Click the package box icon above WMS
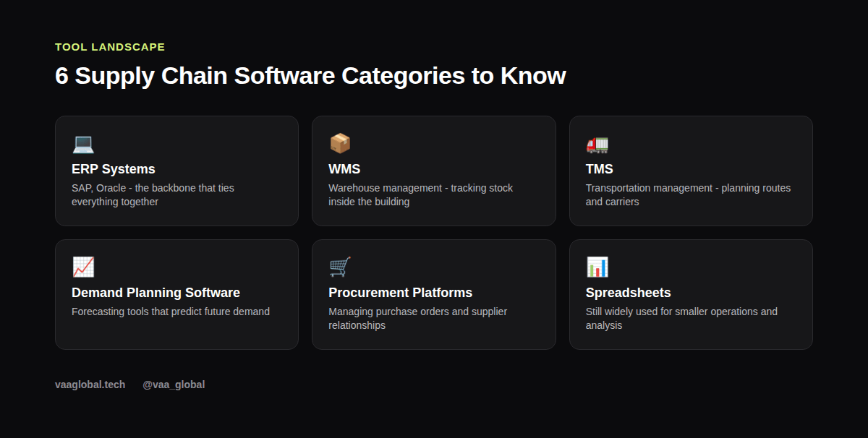The height and width of the screenshot is (438, 868). pos(340,144)
